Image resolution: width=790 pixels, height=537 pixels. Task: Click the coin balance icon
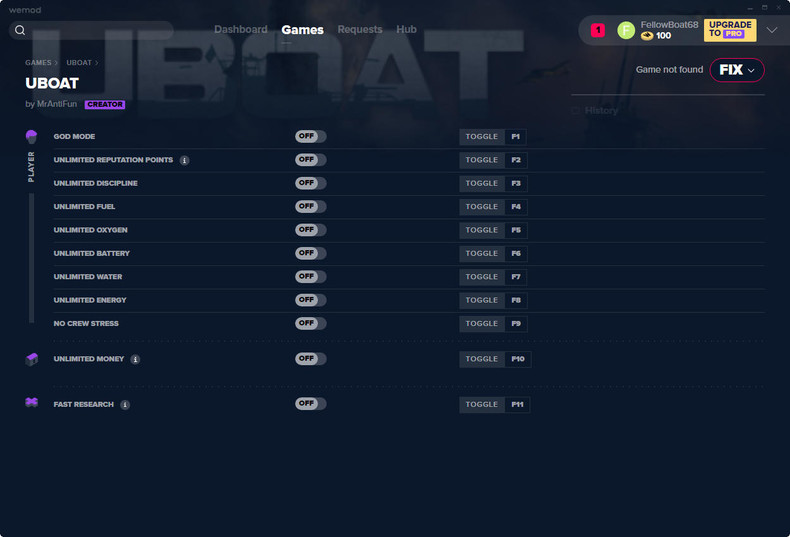pos(647,36)
